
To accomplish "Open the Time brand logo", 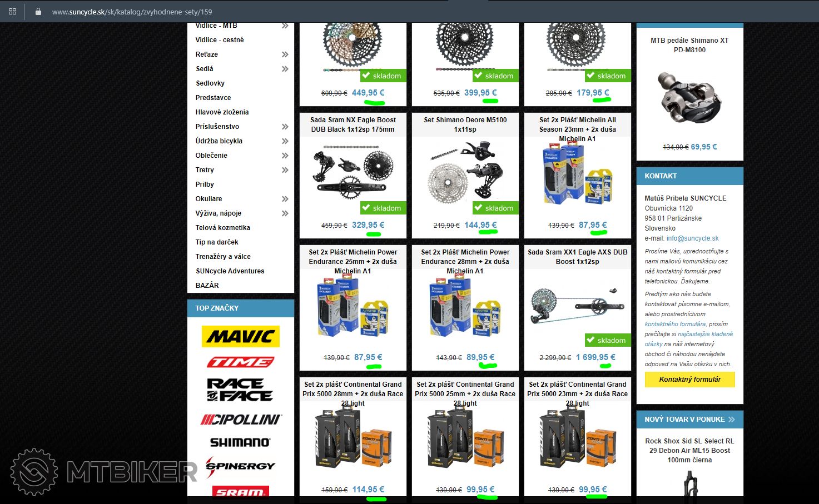I will click(x=240, y=362).
